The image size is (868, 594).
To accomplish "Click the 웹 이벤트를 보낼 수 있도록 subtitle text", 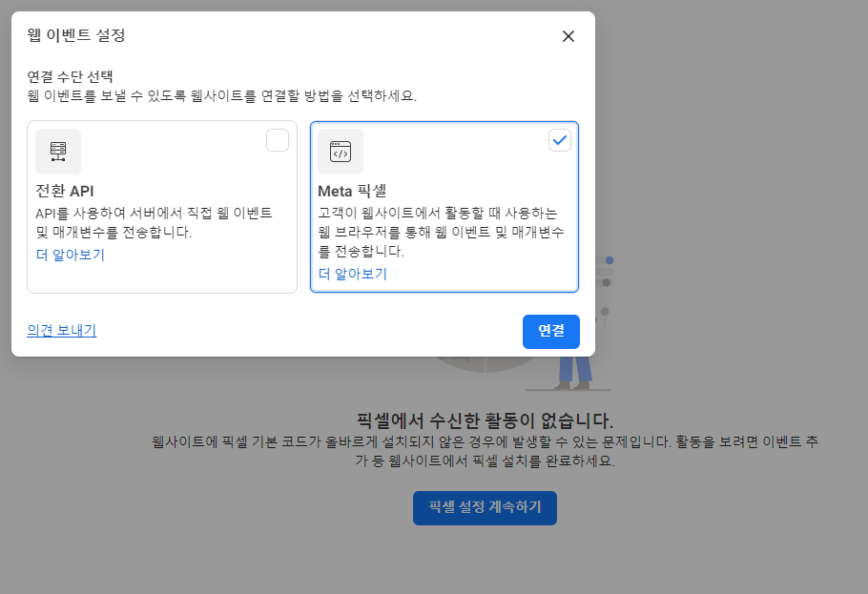I will (x=222, y=95).
